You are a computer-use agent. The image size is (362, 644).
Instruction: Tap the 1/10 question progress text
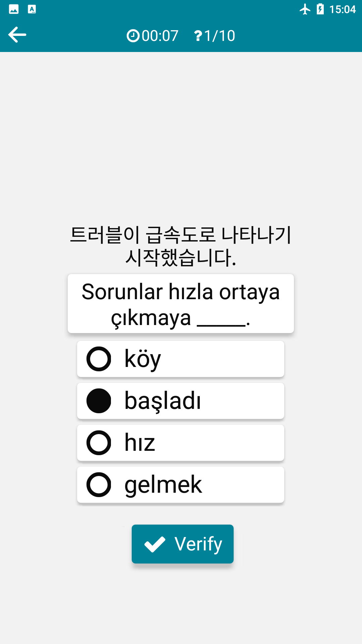point(220,36)
